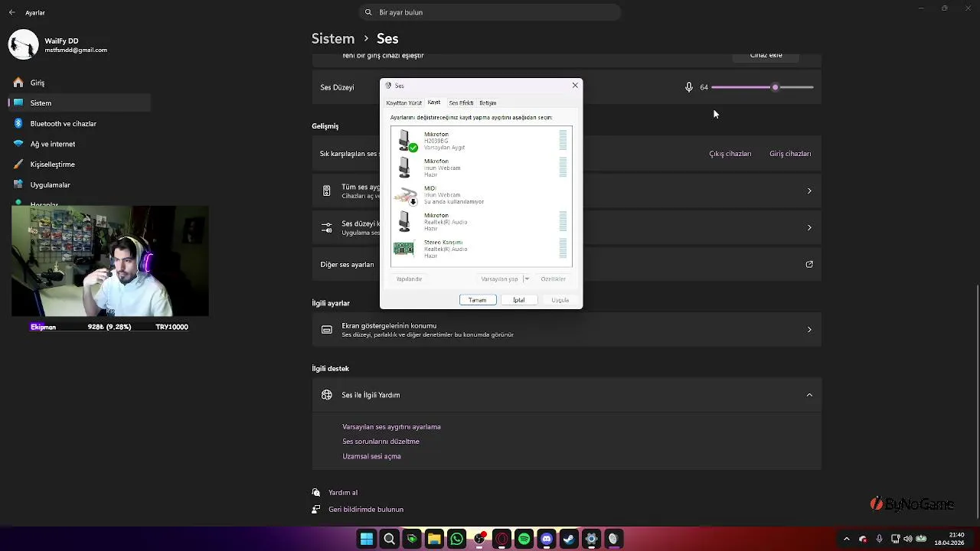Open Bluetooth ve cihazlar in sidebar

80,123
